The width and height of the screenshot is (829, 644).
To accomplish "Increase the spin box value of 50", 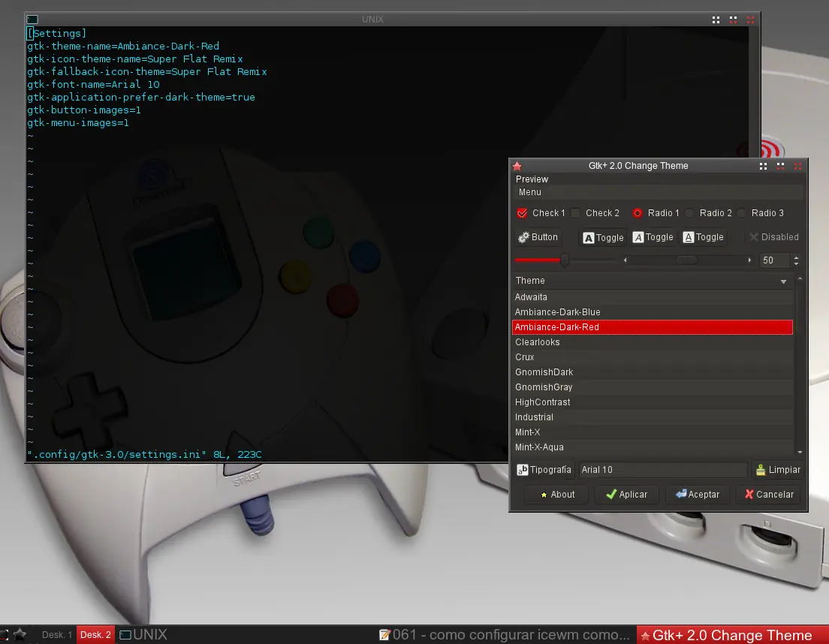I will pyautogui.click(x=796, y=257).
